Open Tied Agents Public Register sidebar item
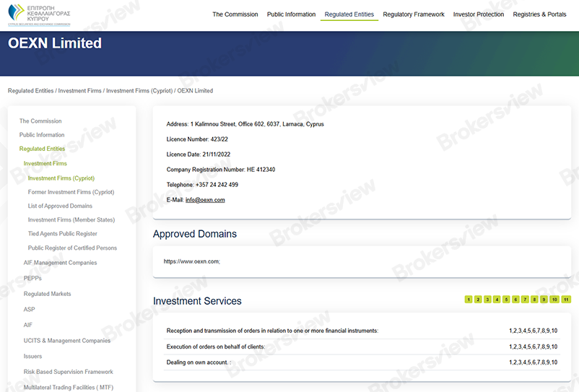579x392 pixels. [62, 234]
